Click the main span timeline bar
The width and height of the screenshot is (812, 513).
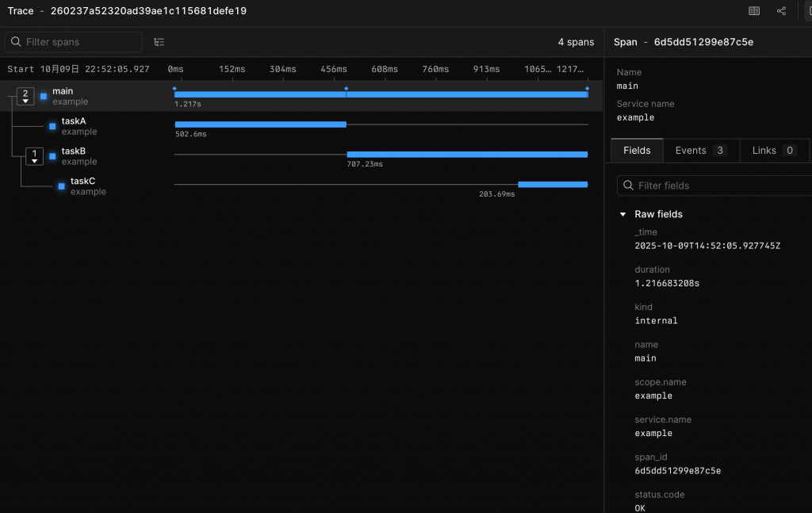pyautogui.click(x=381, y=94)
